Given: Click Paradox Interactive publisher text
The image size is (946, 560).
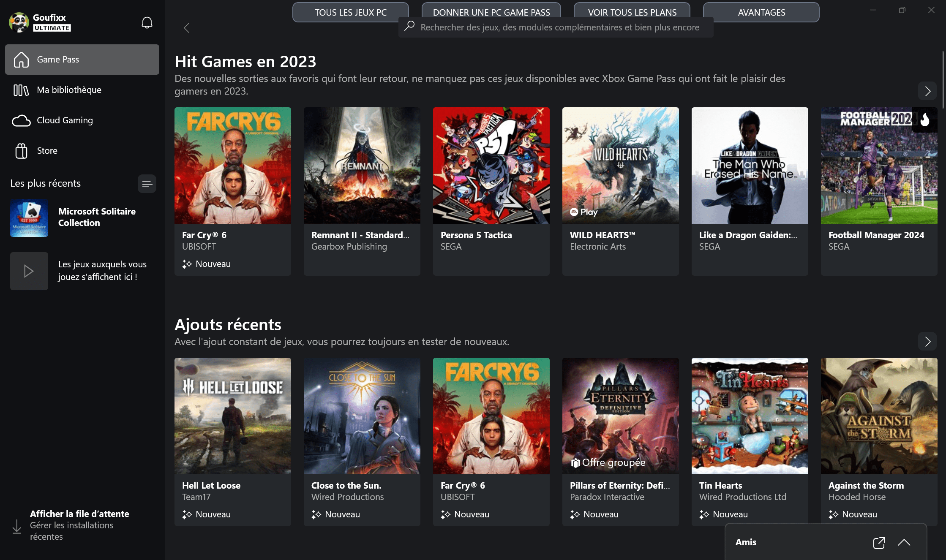Looking at the screenshot, I should point(607,497).
